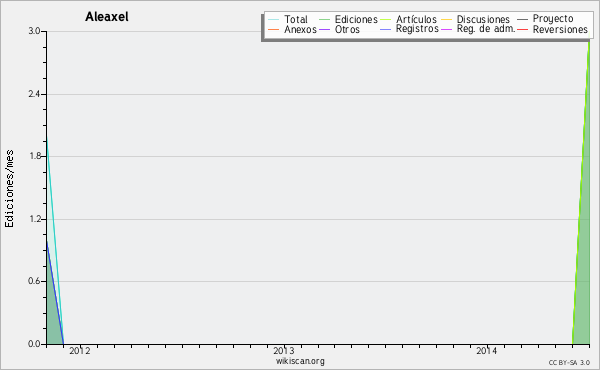
Task: Click the CC BY-SA 3.0 license text
Action: pos(569,363)
